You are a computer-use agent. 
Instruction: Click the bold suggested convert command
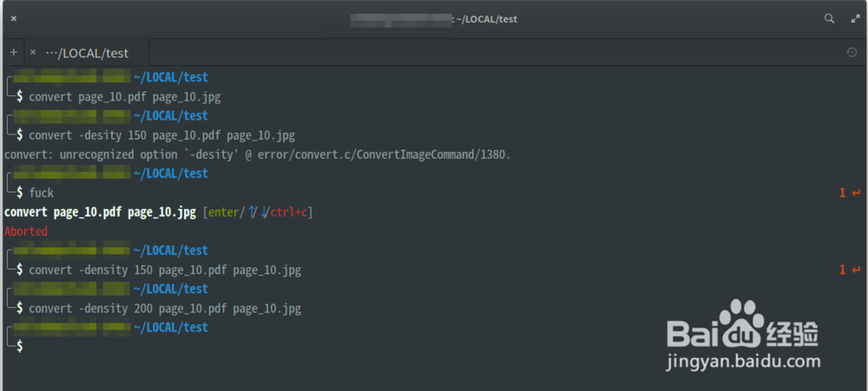tap(100, 212)
